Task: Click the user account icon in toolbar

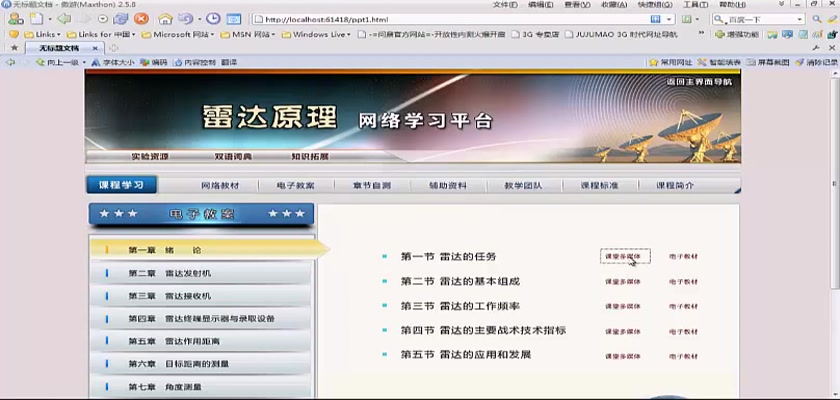Action: coord(15,19)
